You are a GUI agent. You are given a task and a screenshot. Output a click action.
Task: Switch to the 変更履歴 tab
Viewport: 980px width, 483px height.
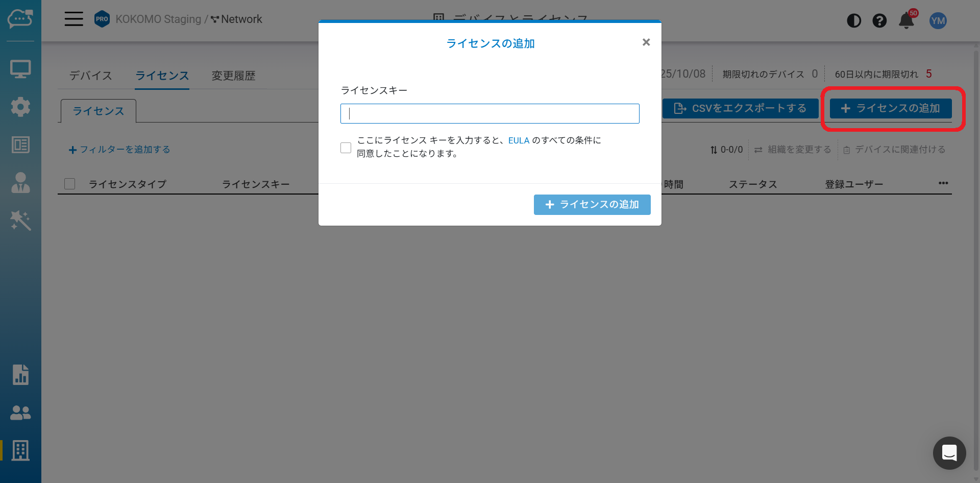pyautogui.click(x=233, y=76)
